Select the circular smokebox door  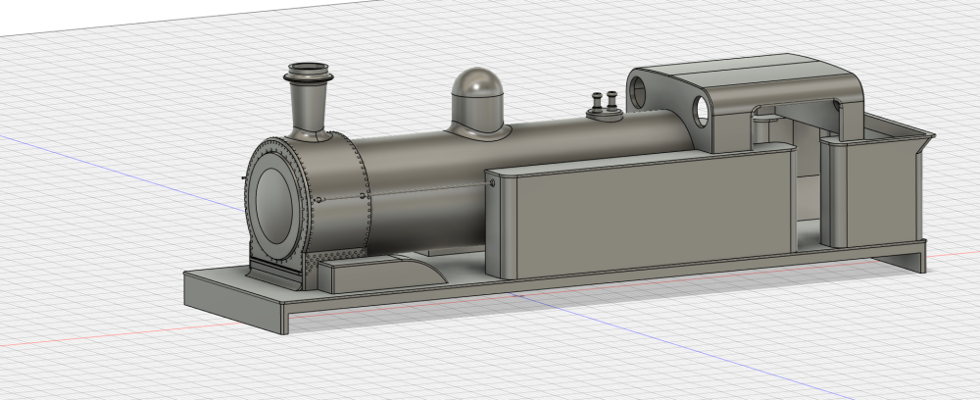click(273, 205)
